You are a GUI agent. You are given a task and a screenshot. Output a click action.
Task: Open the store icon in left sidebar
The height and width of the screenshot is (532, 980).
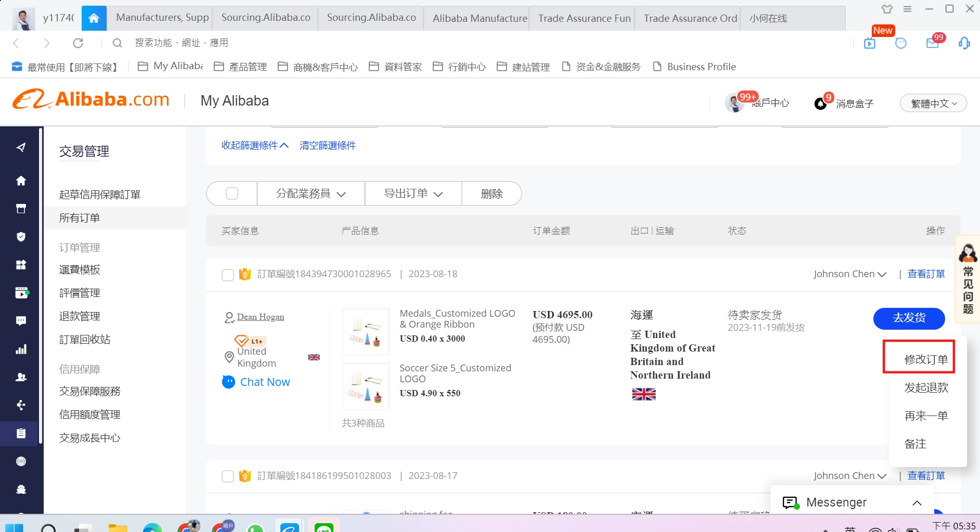click(21, 209)
